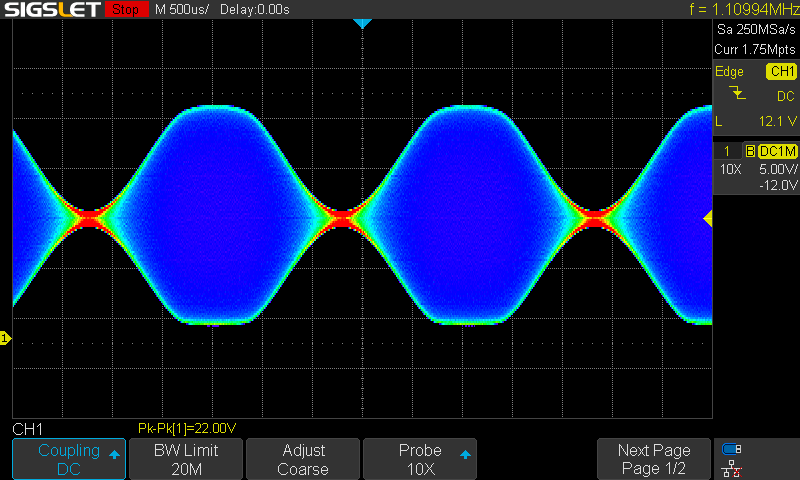Click the 5.00V/ vertical scale value
Image resolution: width=800 pixels, height=480 pixels.
point(778,169)
